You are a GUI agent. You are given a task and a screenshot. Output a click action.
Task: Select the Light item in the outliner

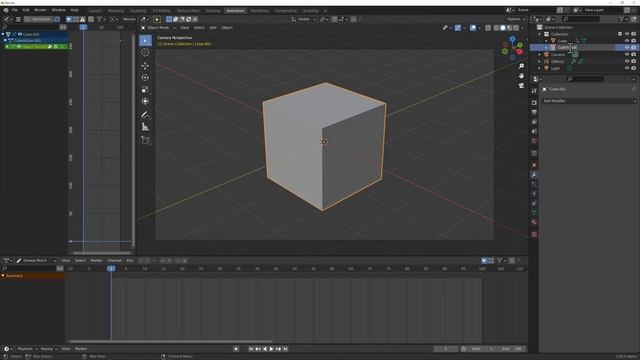(555, 68)
